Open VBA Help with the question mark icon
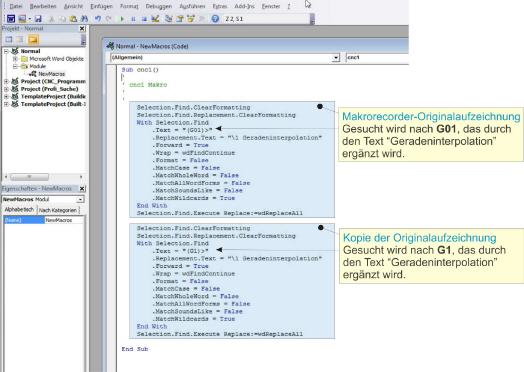The height and width of the screenshot is (372, 524). (x=215, y=19)
